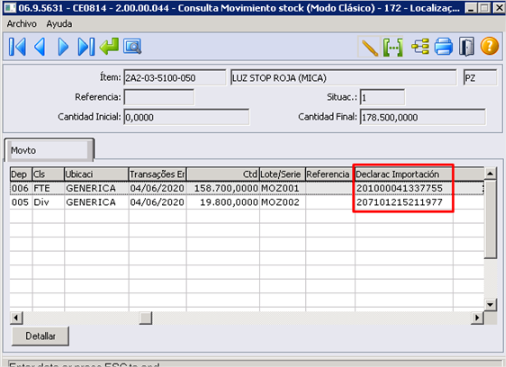Image resolution: width=506 pixels, height=367 pixels.
Task: Click the printer icon
Action: coord(443,46)
